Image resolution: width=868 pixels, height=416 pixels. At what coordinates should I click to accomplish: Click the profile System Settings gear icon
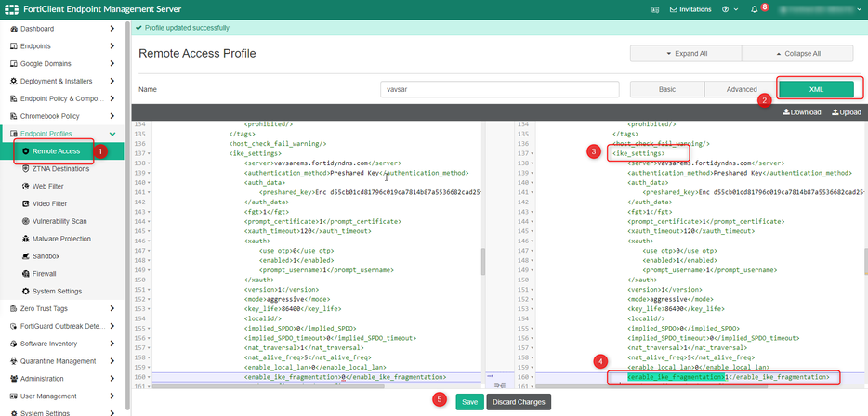tap(25, 292)
